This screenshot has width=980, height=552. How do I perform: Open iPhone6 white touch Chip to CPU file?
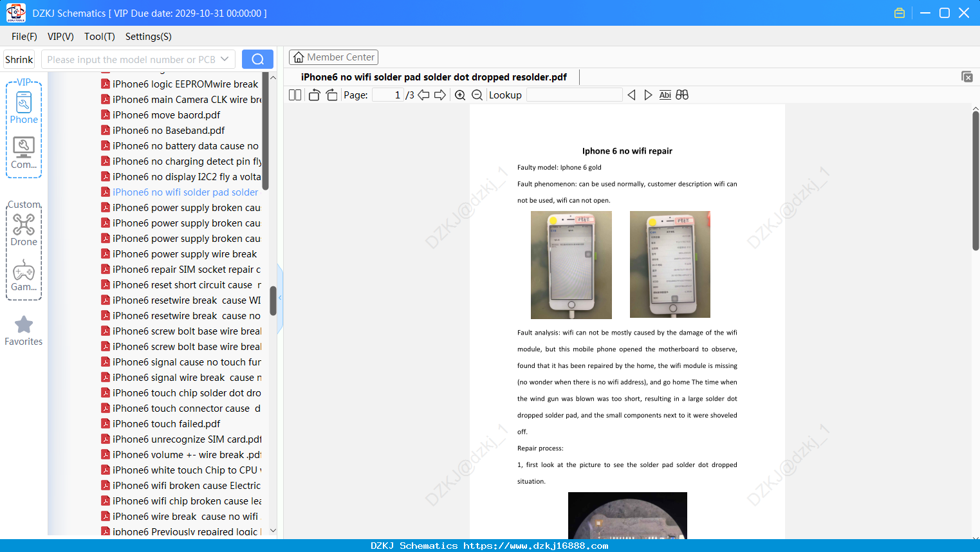180,470
